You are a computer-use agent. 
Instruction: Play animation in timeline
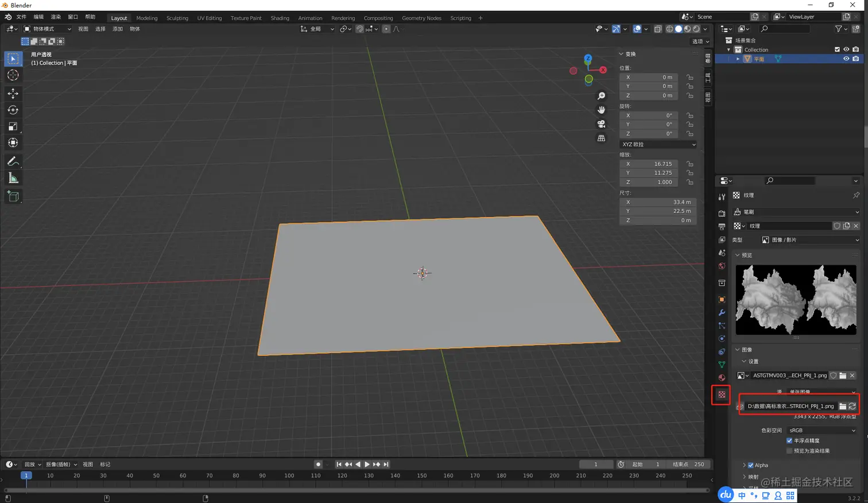pos(367,464)
